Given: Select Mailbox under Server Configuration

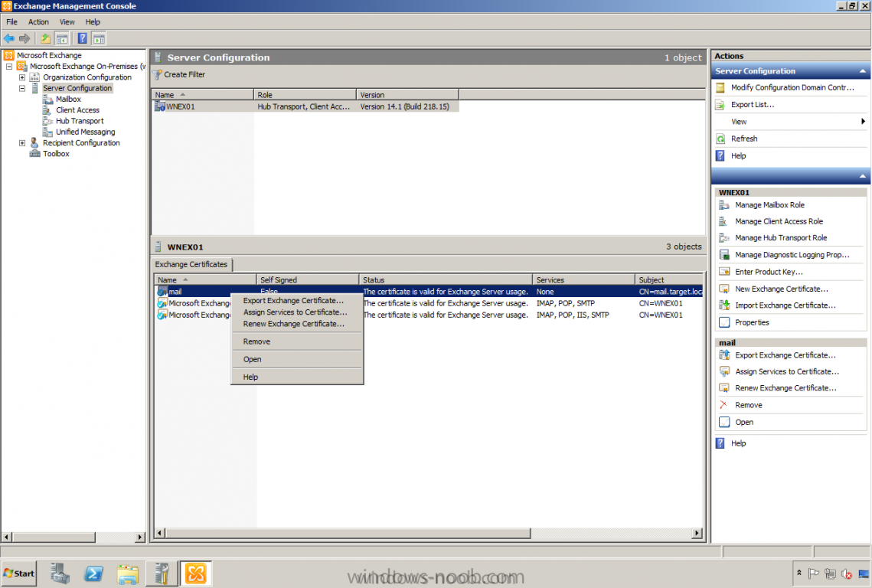Looking at the screenshot, I should point(68,99).
